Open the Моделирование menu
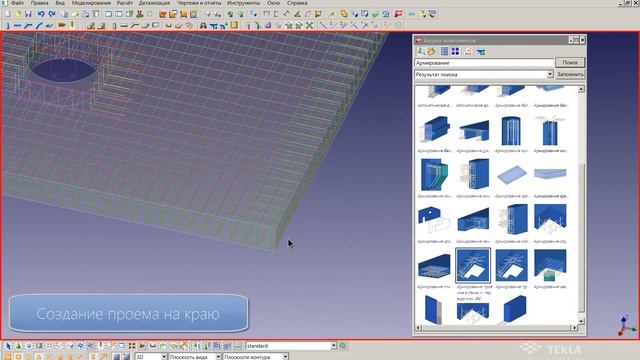The height and width of the screenshot is (360, 640). click(91, 3)
